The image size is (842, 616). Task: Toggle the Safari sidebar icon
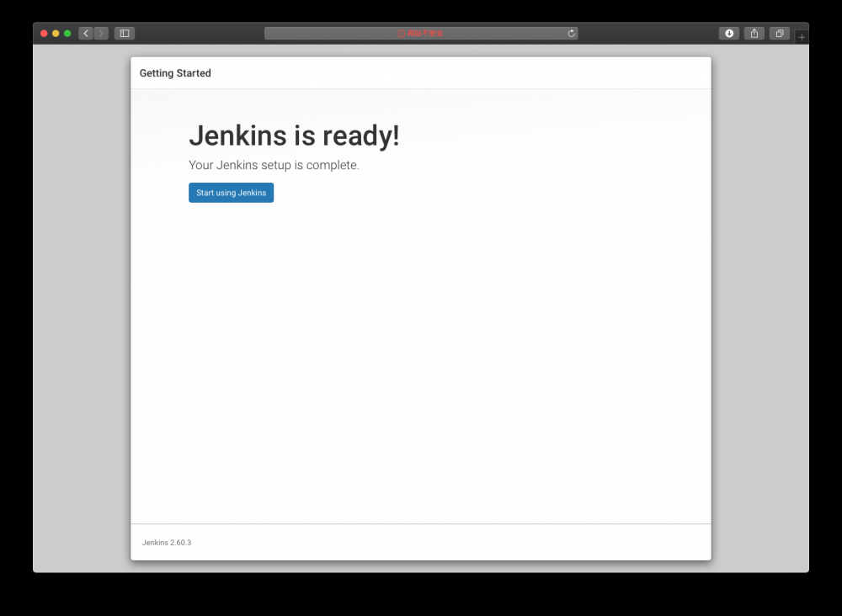tap(125, 34)
